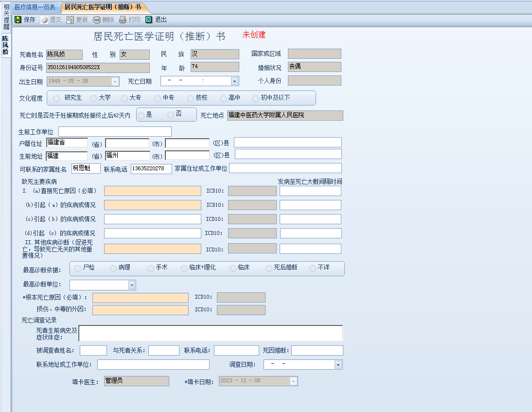The height and width of the screenshot is (412, 532).
Task: Click the Exit (退出) toolbar icon
Action: click(149, 19)
